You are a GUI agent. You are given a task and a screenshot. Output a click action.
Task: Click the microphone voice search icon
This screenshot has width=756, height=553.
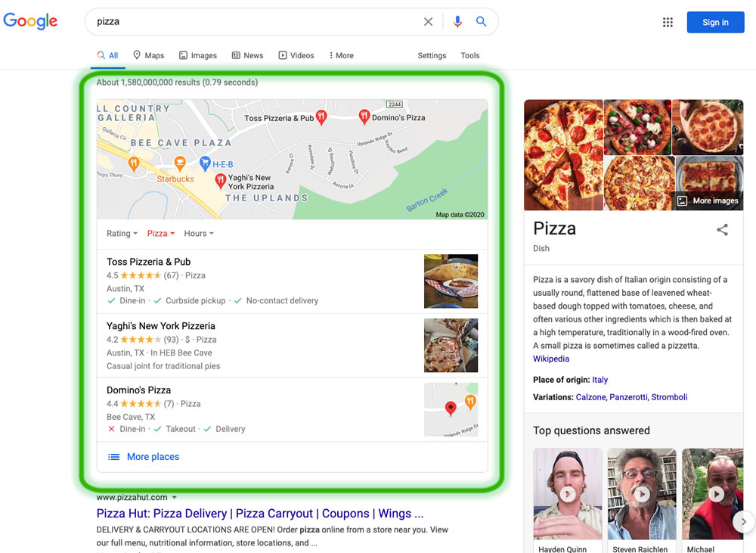point(457,22)
